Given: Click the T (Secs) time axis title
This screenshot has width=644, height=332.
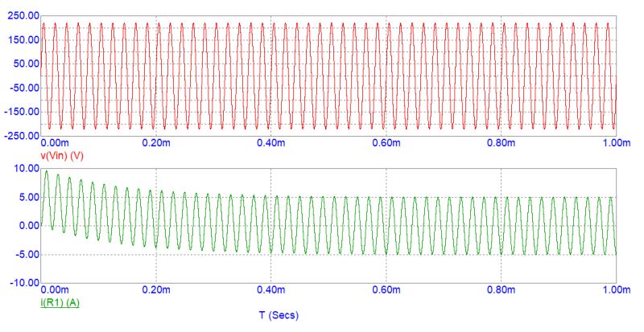Looking at the screenshot, I should coord(279,315).
